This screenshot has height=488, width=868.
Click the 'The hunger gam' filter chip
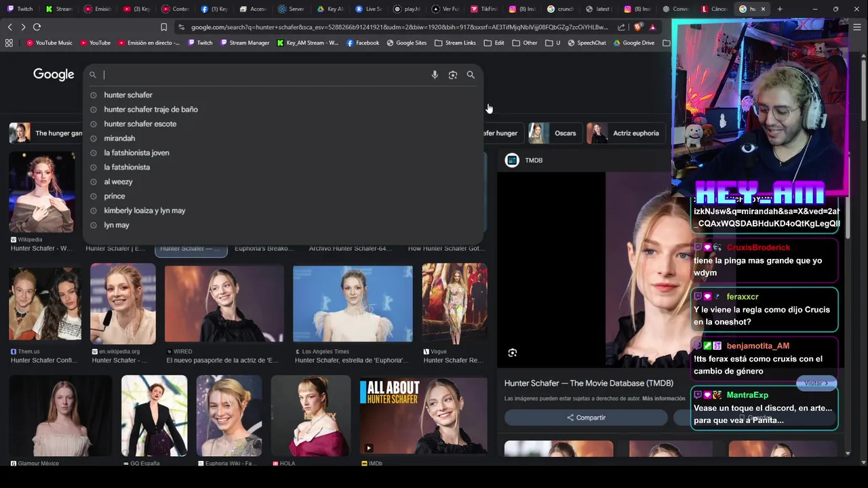(46, 133)
